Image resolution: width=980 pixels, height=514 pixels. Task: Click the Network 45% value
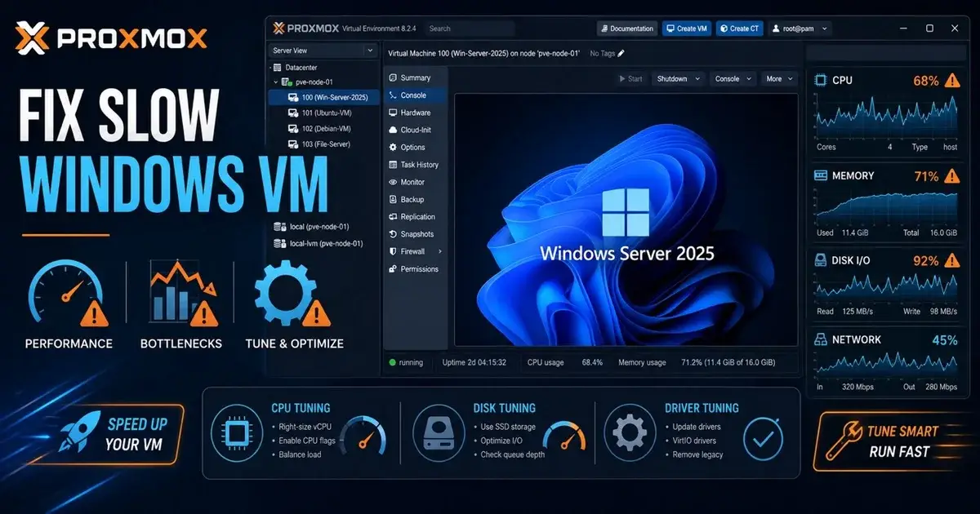point(943,340)
